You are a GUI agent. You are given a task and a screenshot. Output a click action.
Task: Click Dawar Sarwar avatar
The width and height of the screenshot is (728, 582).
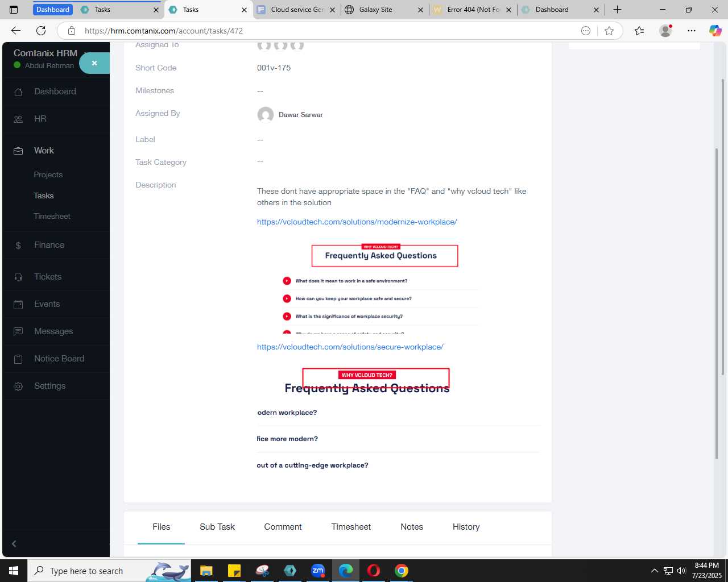(265, 115)
